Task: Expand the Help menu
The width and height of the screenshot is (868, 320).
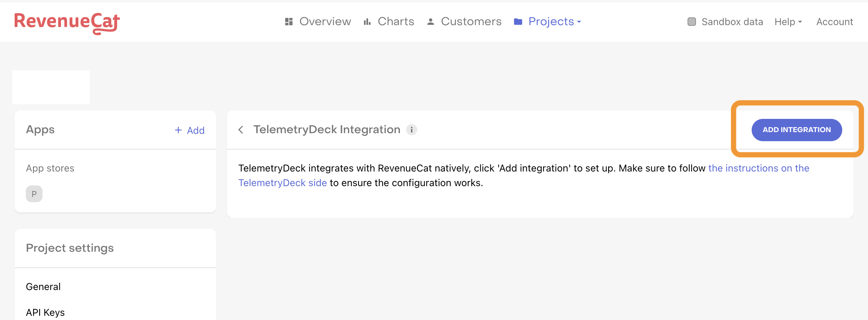Action: click(x=788, y=21)
